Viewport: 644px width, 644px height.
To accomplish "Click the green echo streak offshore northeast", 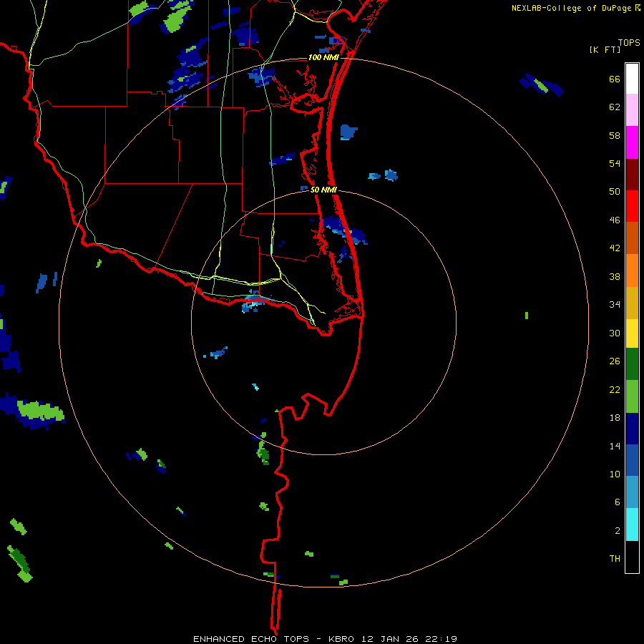I will [541, 86].
